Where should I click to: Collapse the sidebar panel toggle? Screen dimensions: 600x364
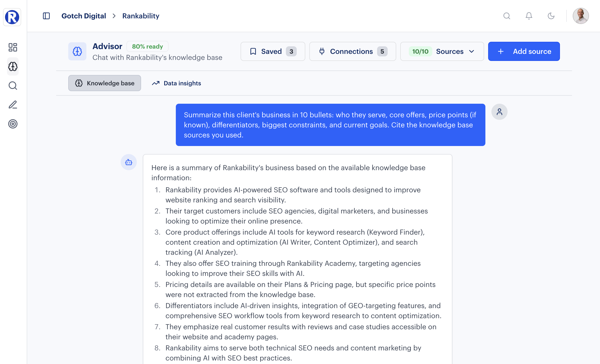pyautogui.click(x=46, y=16)
